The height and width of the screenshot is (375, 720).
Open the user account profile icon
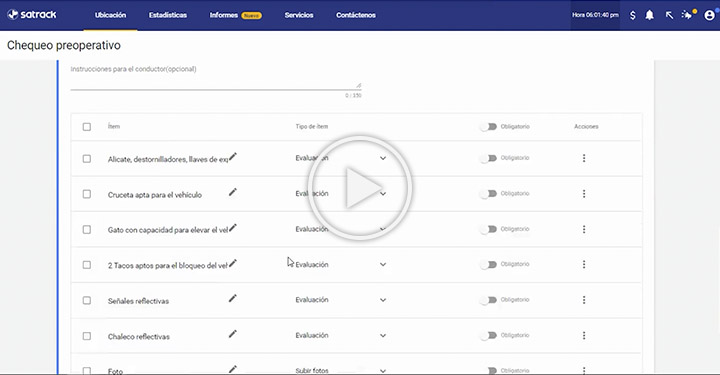coord(709,15)
